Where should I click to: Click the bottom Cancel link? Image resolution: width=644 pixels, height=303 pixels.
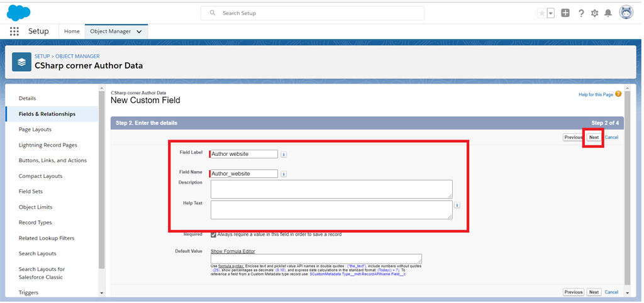(611, 292)
